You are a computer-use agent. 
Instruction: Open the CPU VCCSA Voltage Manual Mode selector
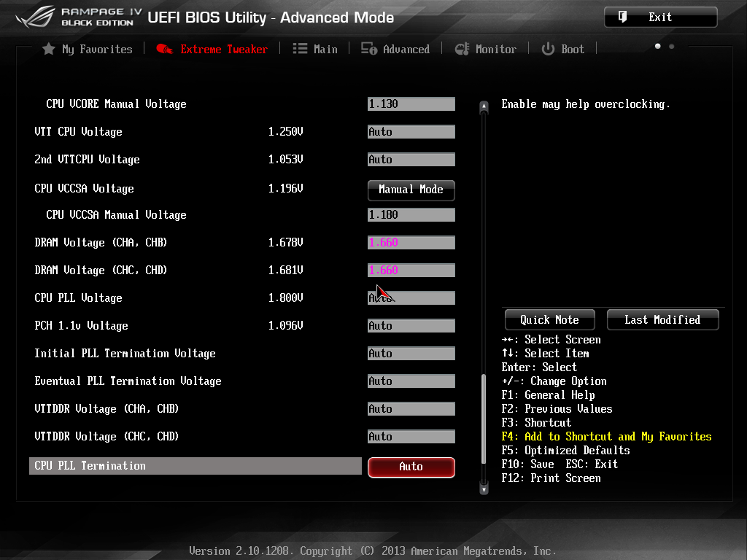(x=411, y=190)
